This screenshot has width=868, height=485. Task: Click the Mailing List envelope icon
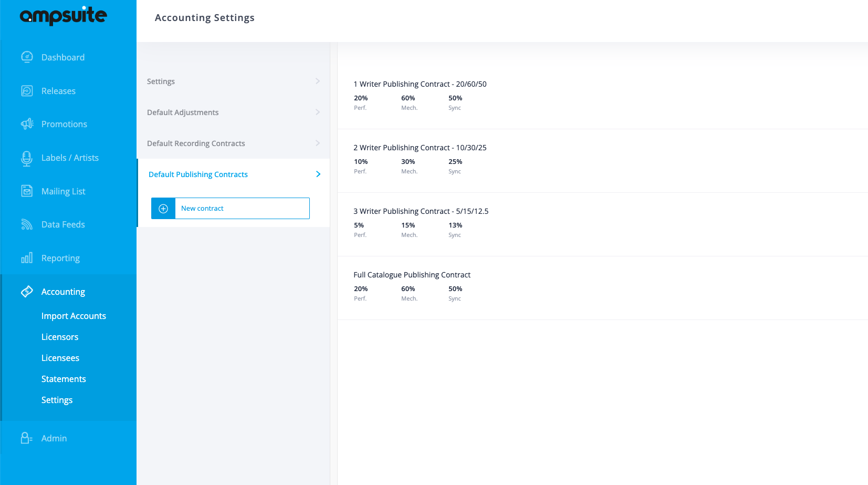27,191
